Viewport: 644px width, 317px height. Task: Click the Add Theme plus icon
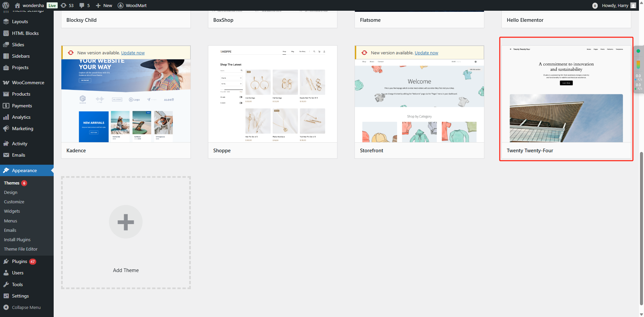(126, 222)
